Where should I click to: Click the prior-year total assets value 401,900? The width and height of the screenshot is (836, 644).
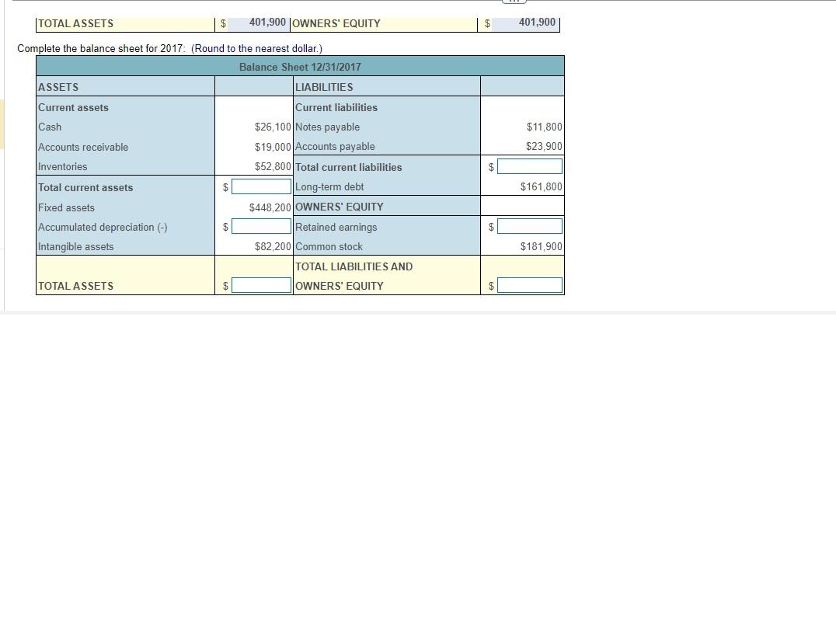point(267,23)
